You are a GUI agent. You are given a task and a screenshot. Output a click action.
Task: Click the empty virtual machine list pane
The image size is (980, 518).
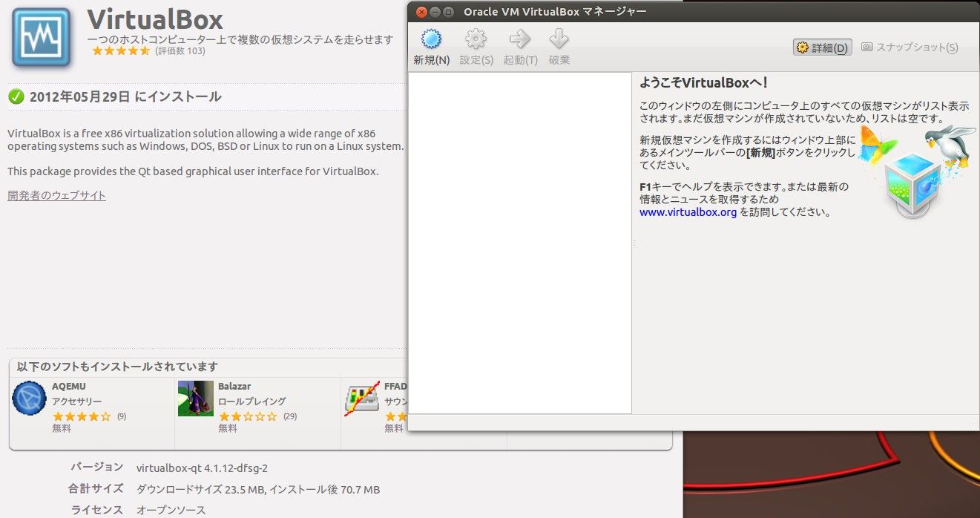(x=520, y=243)
